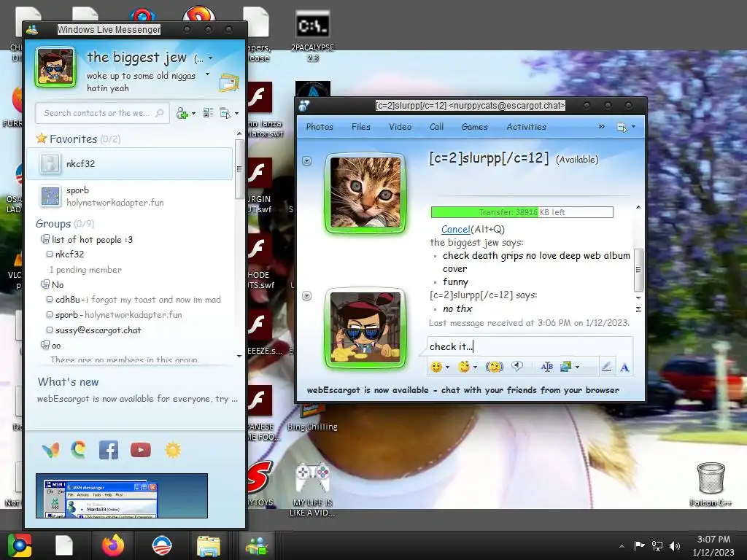This screenshot has height=560, width=747.
Task: Open the background picker icon in chat
Action: pos(565,367)
